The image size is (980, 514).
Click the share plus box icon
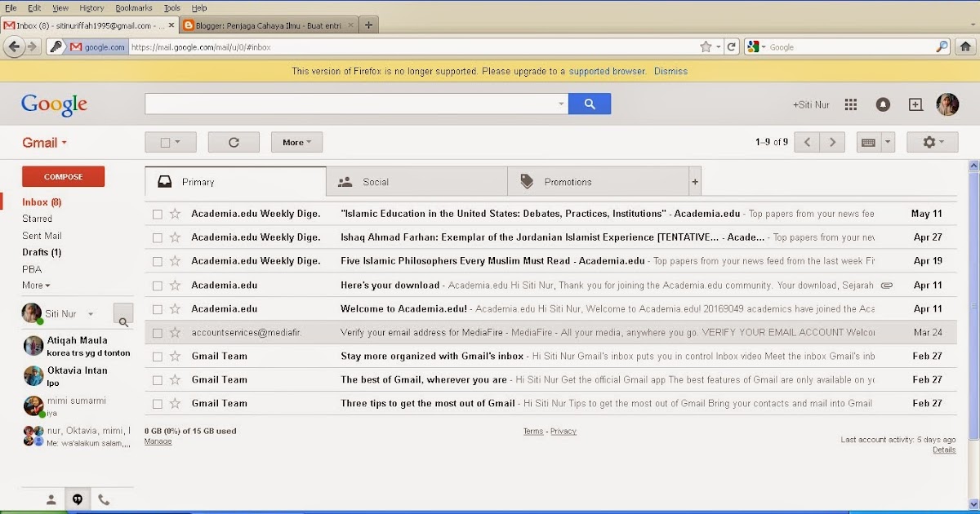[915, 104]
